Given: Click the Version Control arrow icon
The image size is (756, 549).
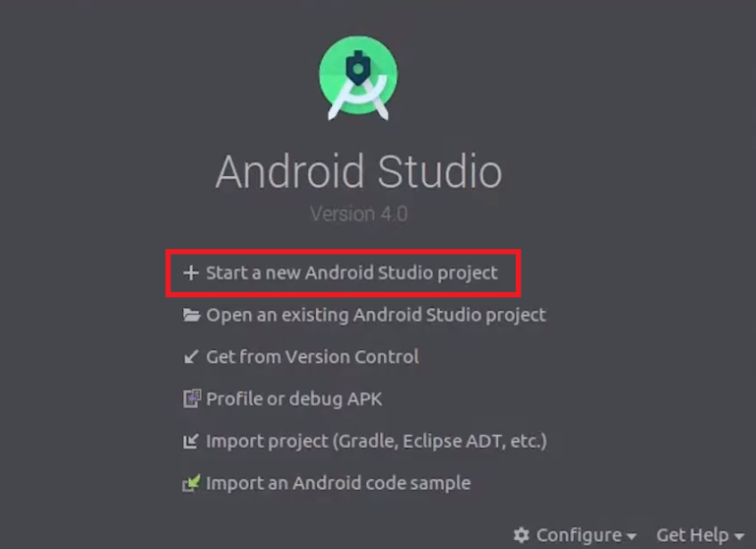Looking at the screenshot, I should pyautogui.click(x=191, y=357).
